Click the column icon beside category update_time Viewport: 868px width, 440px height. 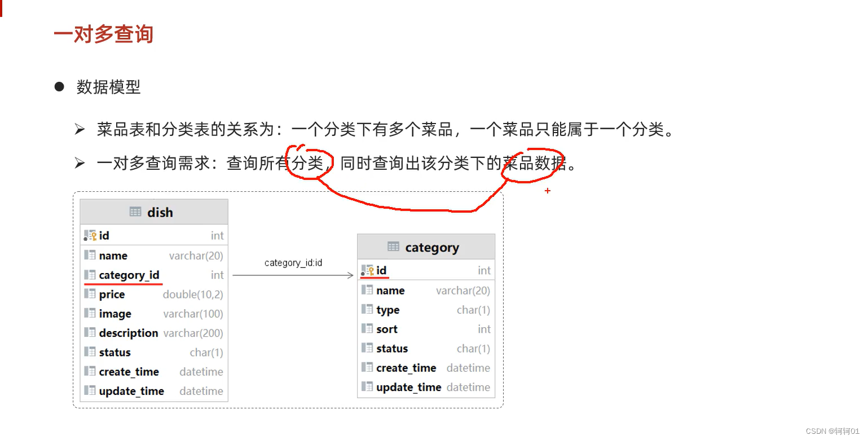pos(368,387)
